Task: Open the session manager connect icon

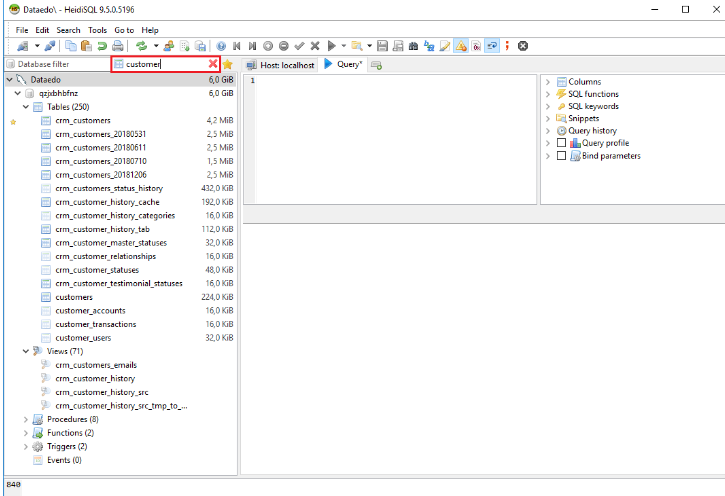Action: pyautogui.click(x=22, y=46)
